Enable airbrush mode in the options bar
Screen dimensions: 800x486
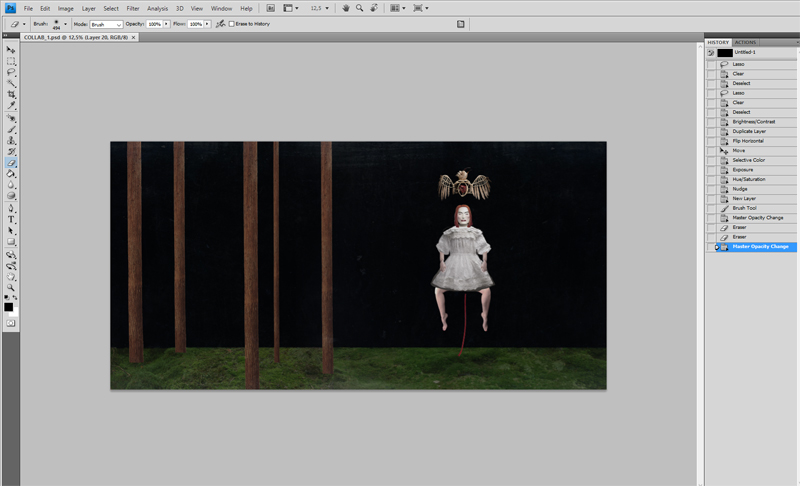[x=220, y=23]
